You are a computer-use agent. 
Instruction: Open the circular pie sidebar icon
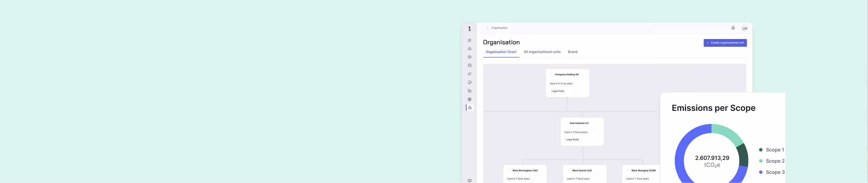(469, 82)
